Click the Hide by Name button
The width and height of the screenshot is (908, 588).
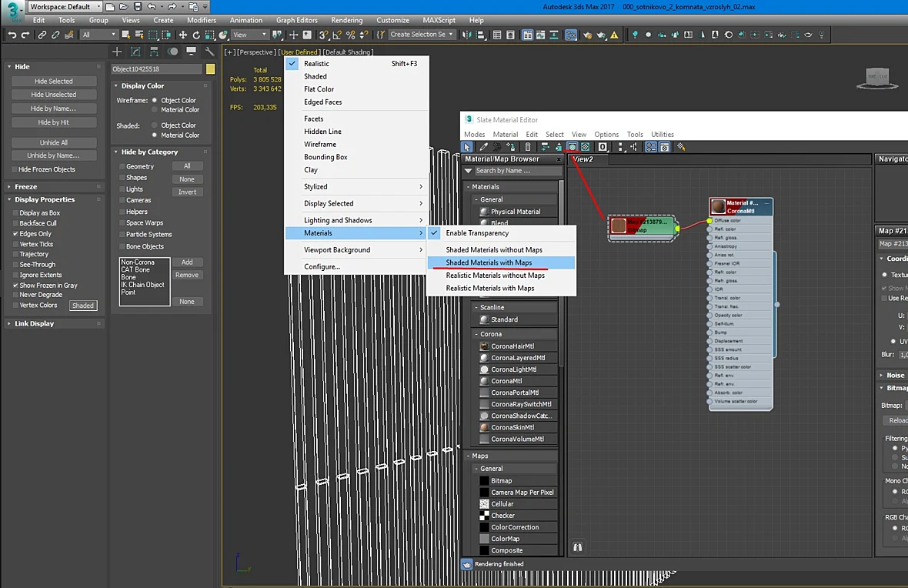point(53,109)
